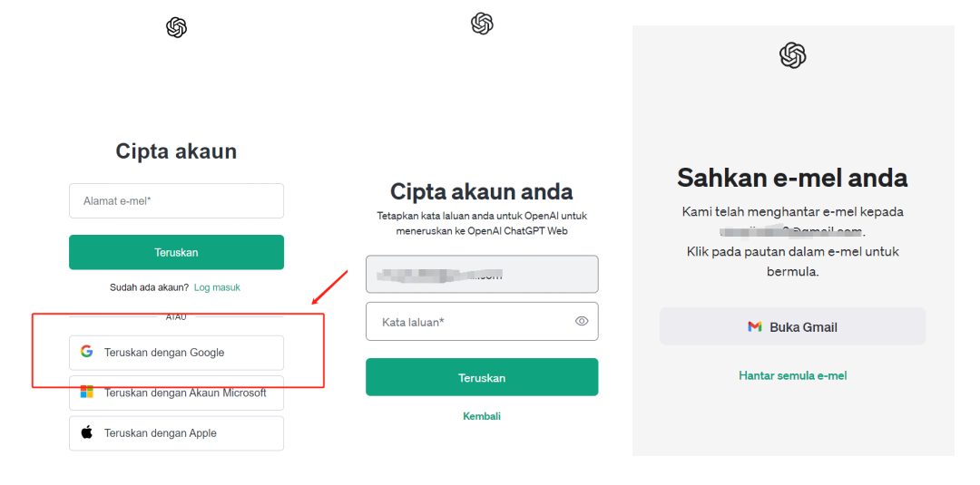The height and width of the screenshot is (485, 980).
Task: Choose Teruskan dengan Apple
Action: pos(176,433)
